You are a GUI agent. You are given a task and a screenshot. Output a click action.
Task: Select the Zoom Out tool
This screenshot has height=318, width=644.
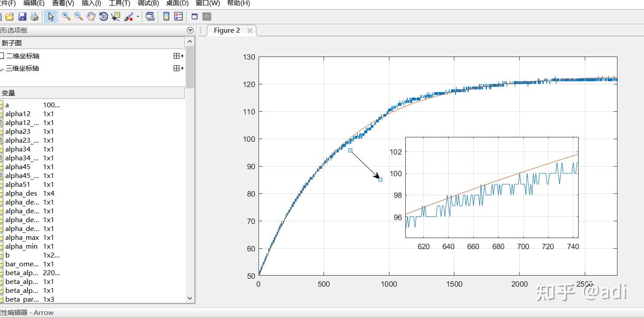(x=79, y=17)
